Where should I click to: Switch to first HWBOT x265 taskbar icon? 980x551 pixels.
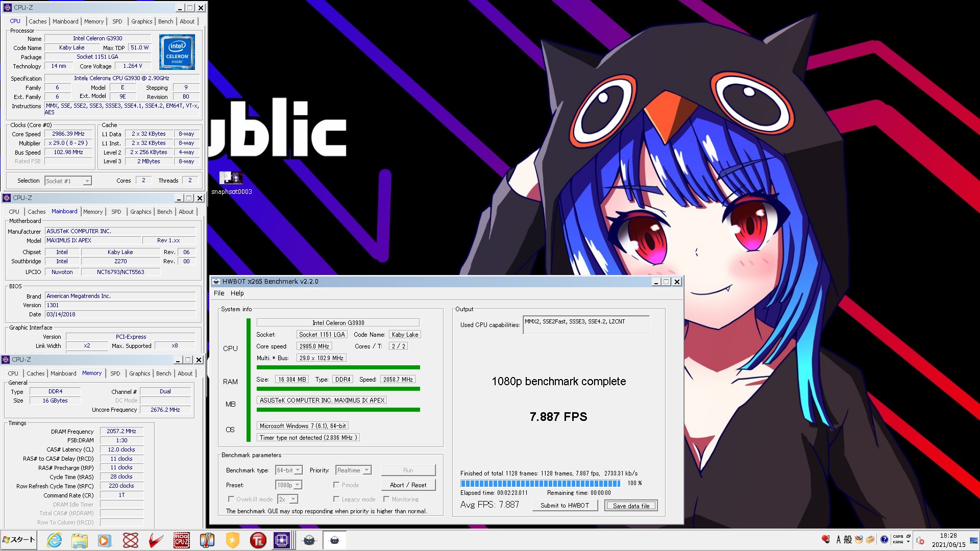[x=309, y=540]
